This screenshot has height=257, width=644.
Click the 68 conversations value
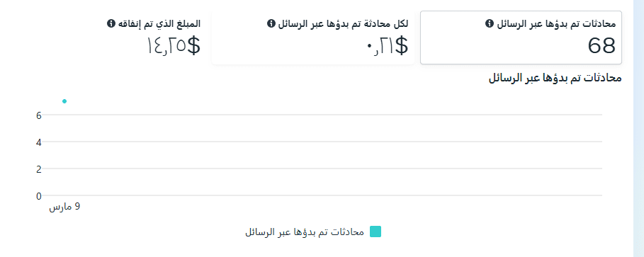point(601,46)
